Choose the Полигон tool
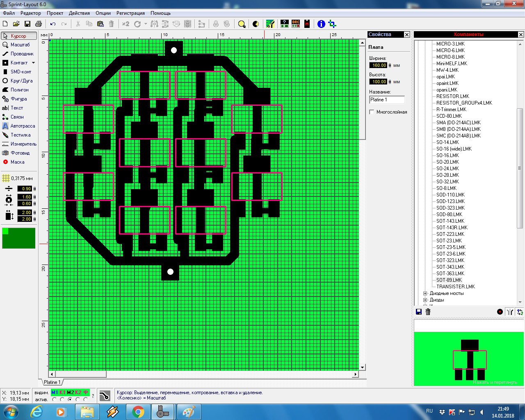 click(x=18, y=90)
